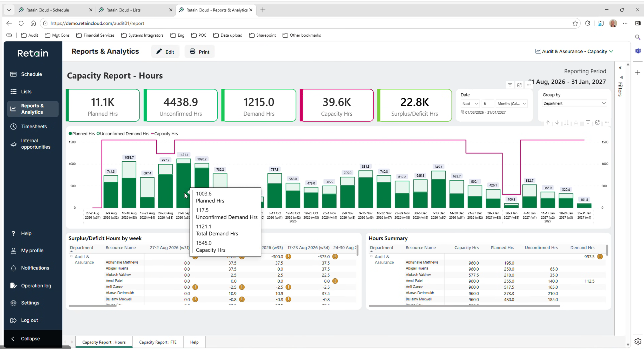
Task: Sort by the Resource Name column in Hours Summary
Action: pyautogui.click(x=420, y=248)
